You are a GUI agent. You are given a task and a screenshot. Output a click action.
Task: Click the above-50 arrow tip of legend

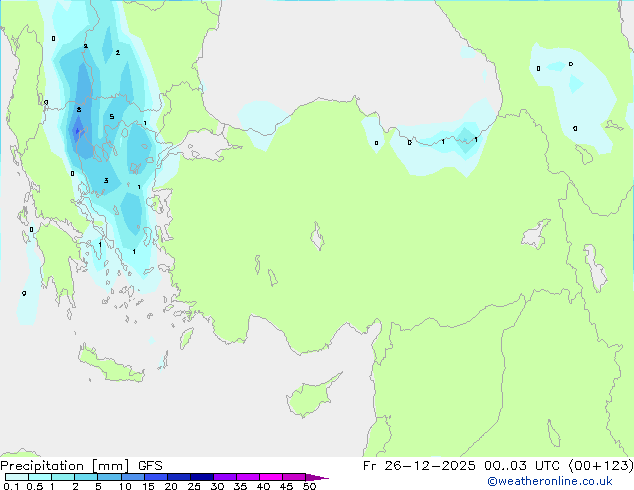317,477
